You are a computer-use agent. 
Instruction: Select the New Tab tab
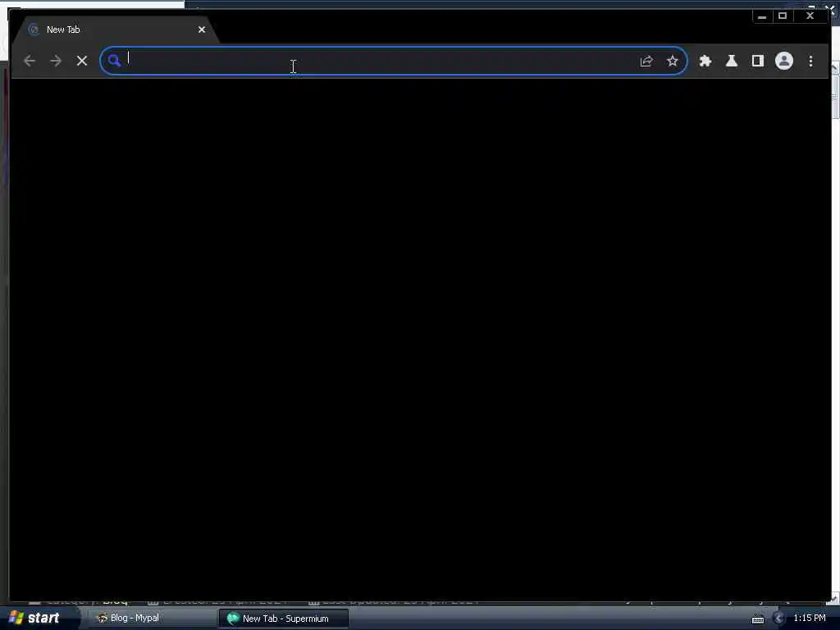[115, 30]
